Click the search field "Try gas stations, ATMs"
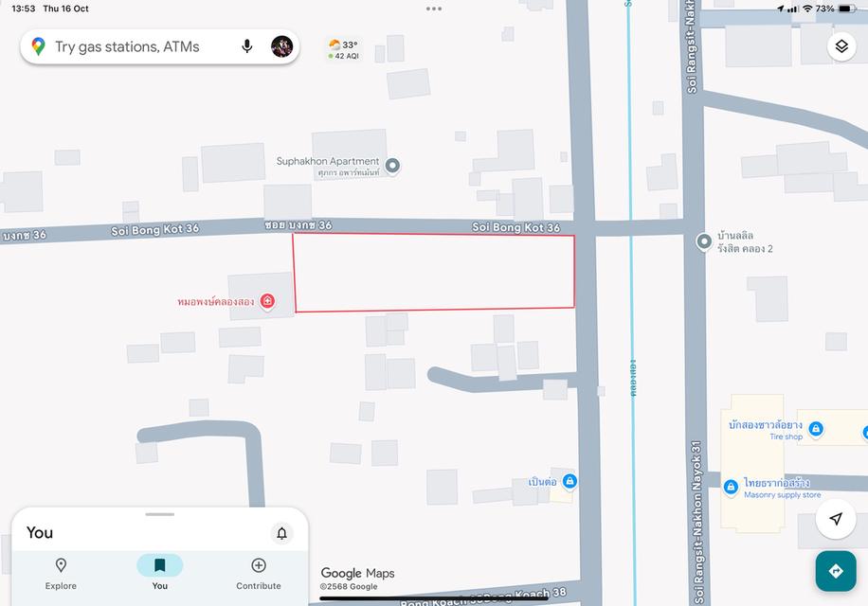This screenshot has width=868, height=606. (127, 47)
